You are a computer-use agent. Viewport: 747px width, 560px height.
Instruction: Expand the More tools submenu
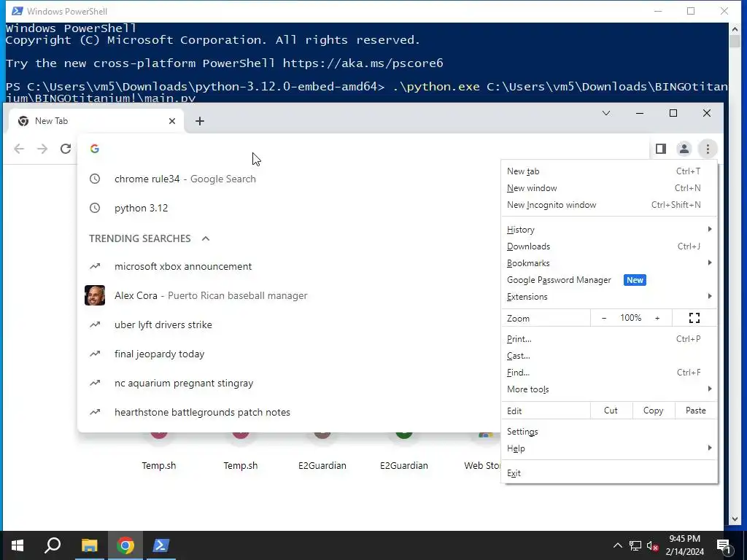coord(609,389)
